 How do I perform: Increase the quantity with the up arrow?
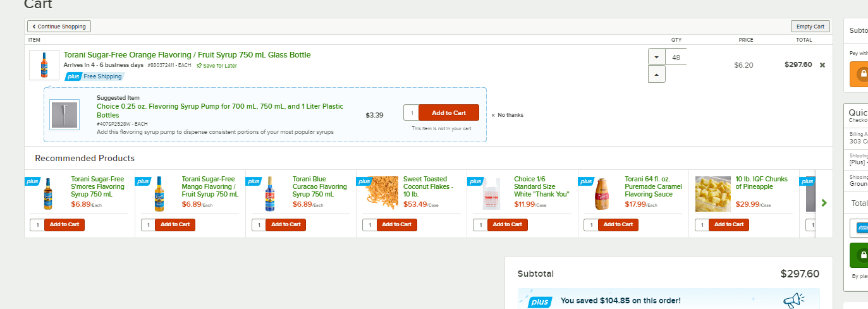656,74
